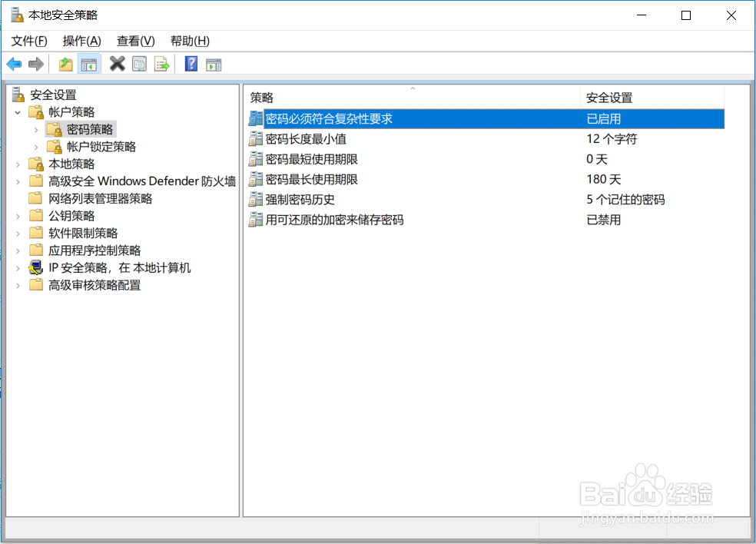Click the Forward navigation arrow icon
Image resolution: width=756 pixels, height=544 pixels.
coord(35,64)
